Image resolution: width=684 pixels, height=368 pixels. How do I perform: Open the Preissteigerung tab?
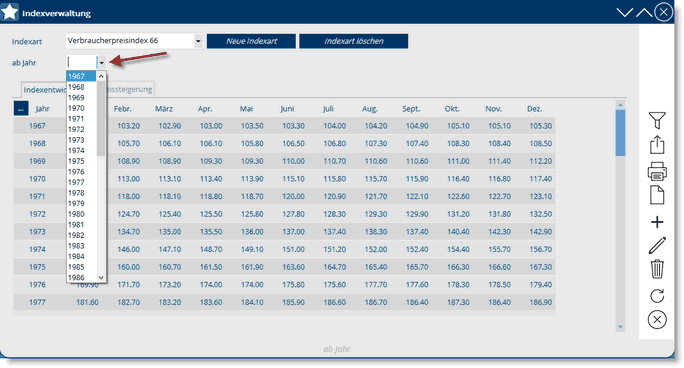click(130, 89)
